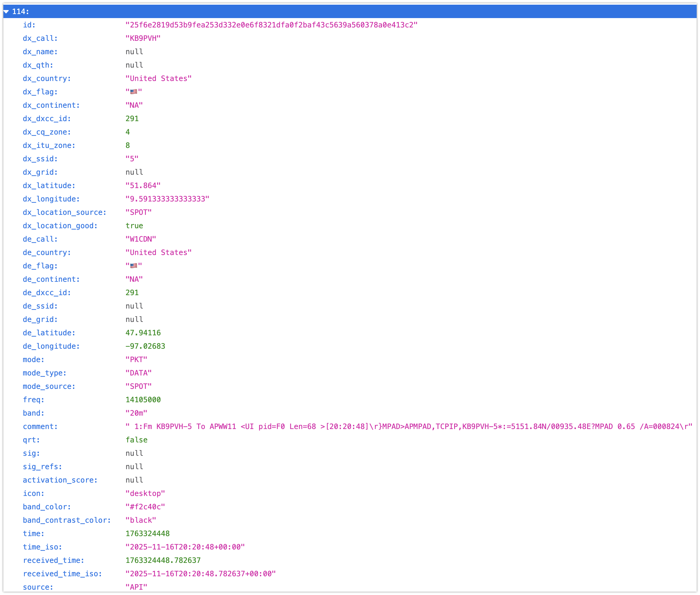This screenshot has height=595, width=700.
Task: Select the 114 row header
Action: point(20,11)
